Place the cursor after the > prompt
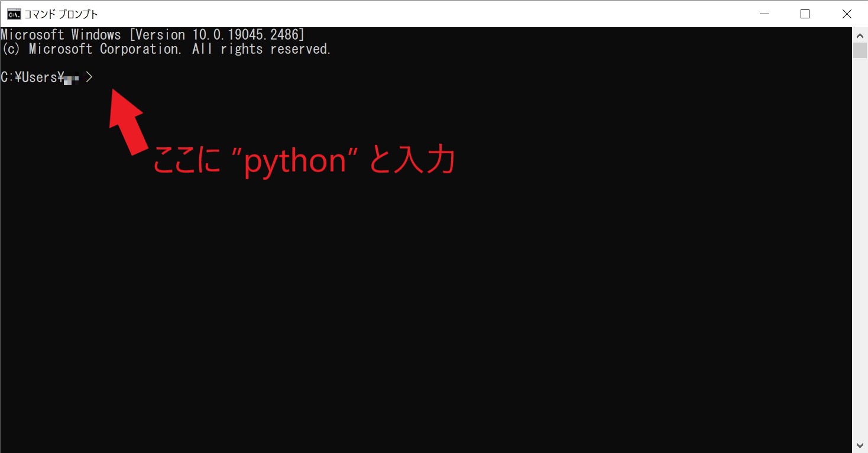 102,77
